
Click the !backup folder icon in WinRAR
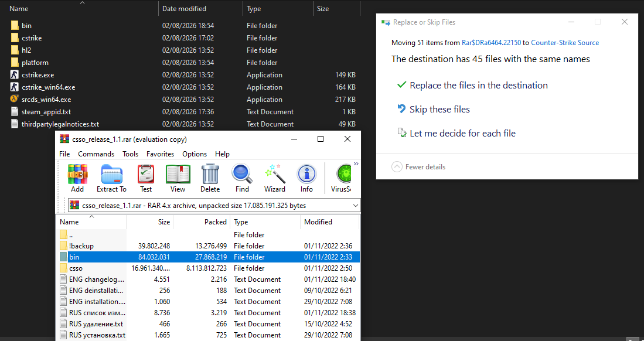click(63, 245)
